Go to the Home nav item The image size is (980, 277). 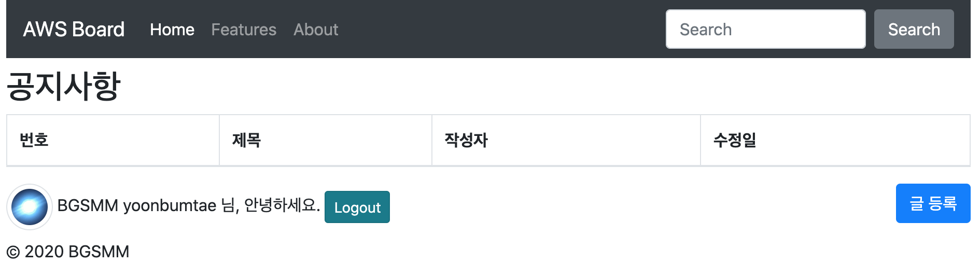tap(172, 30)
